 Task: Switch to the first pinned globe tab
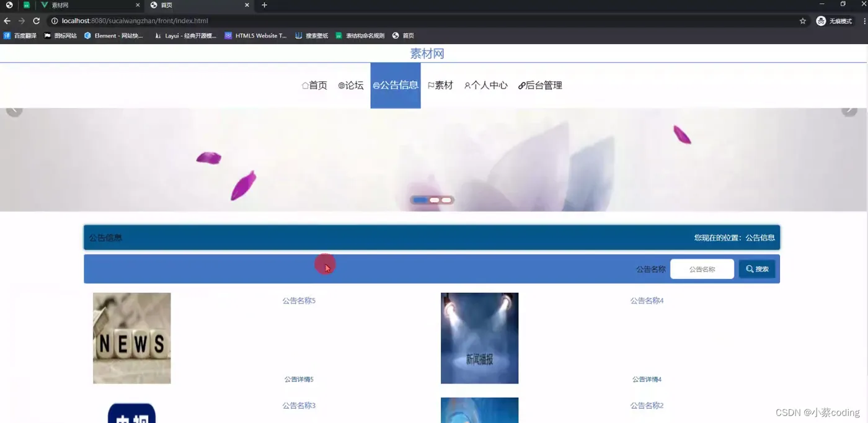pyautogui.click(x=9, y=5)
